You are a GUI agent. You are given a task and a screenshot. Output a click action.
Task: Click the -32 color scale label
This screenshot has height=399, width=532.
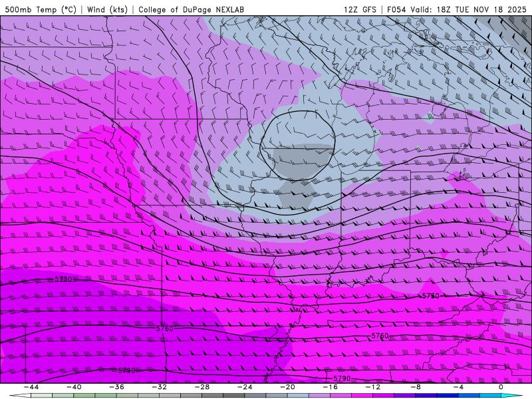click(x=159, y=387)
